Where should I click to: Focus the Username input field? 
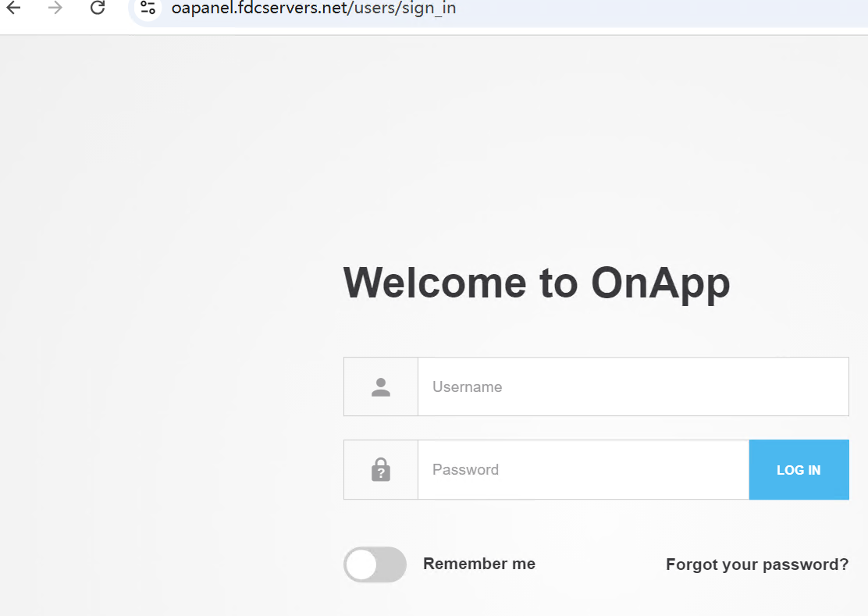[x=632, y=387]
